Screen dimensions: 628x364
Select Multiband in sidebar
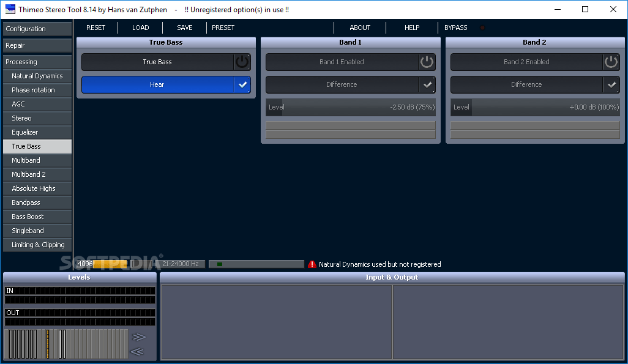click(x=37, y=160)
